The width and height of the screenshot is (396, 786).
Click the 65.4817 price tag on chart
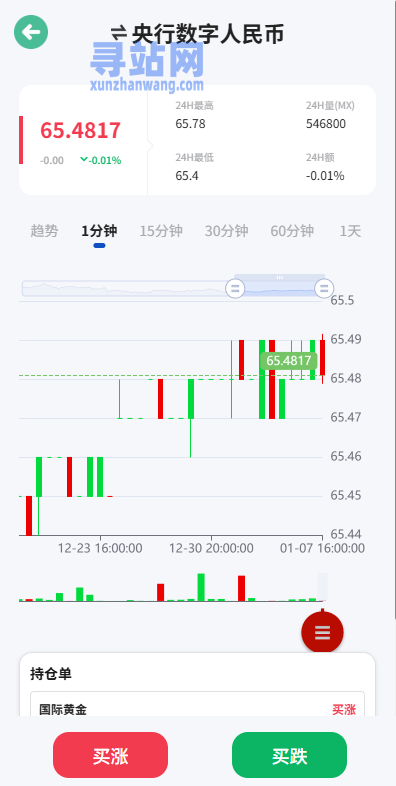tap(289, 361)
